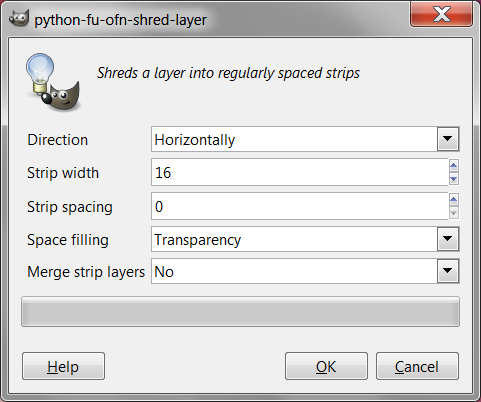Close the shred-layer dialog window
Image resolution: width=481 pixels, height=402 pixels.
(441, 13)
